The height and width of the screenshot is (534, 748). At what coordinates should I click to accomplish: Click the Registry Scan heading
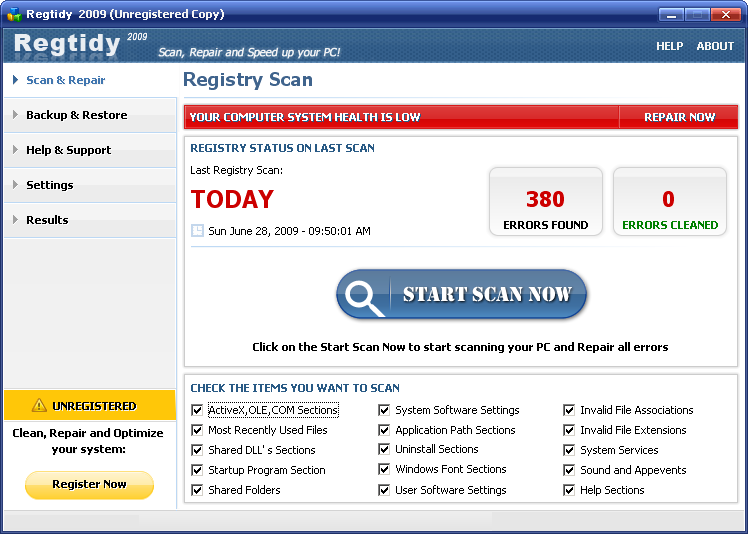click(248, 80)
